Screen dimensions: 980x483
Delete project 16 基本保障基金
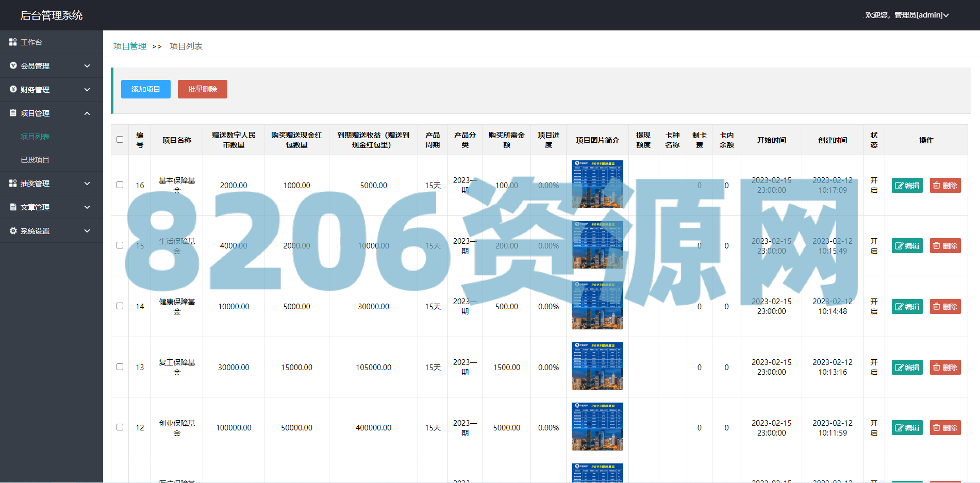945,186
